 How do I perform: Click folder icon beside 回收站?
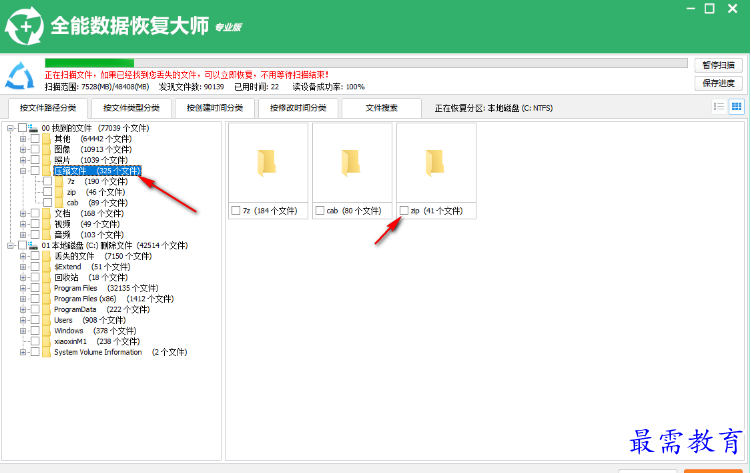pyautogui.click(x=46, y=277)
